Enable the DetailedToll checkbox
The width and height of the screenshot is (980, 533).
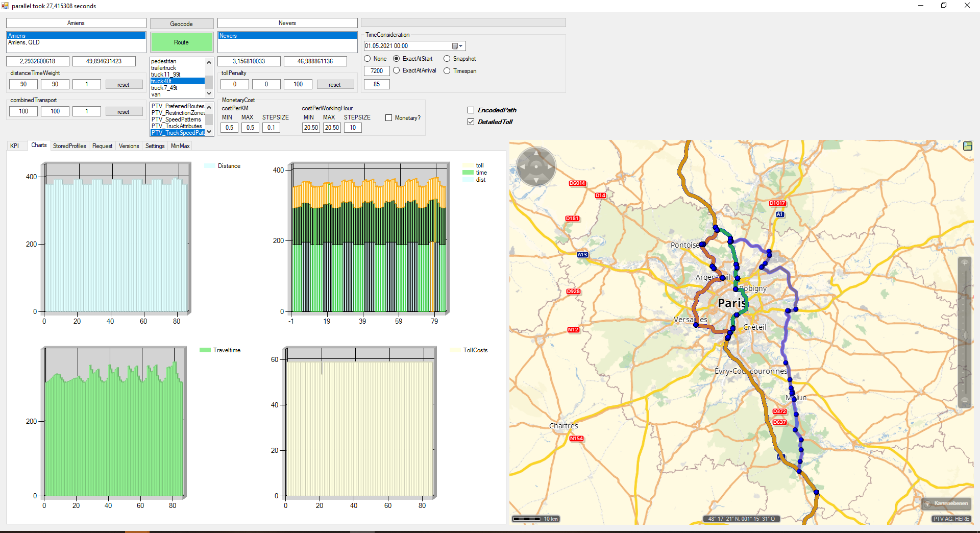[x=471, y=122]
